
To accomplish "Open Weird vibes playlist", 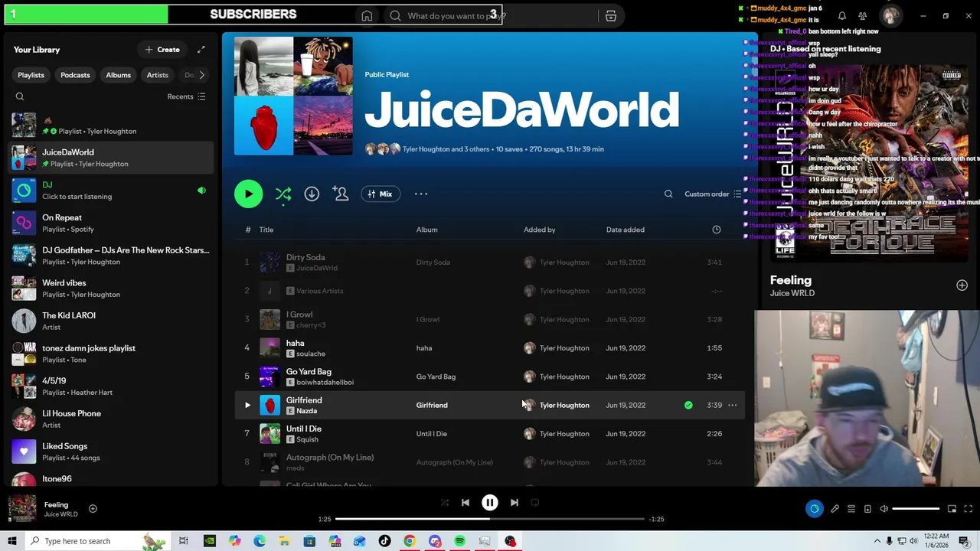I will [111, 289].
